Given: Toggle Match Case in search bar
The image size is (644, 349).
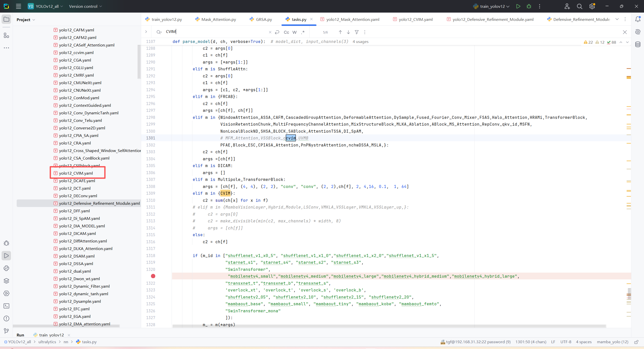Looking at the screenshot, I should [286, 32].
